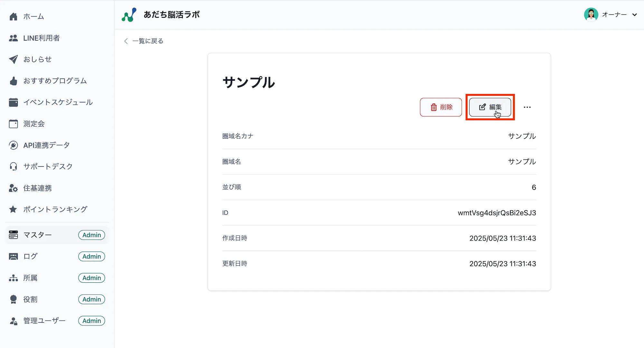Open 住基連携 from the sidebar
The image size is (644, 348).
37,188
